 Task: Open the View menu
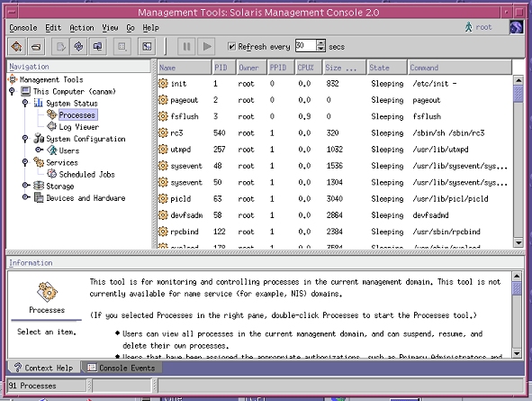tap(110, 28)
